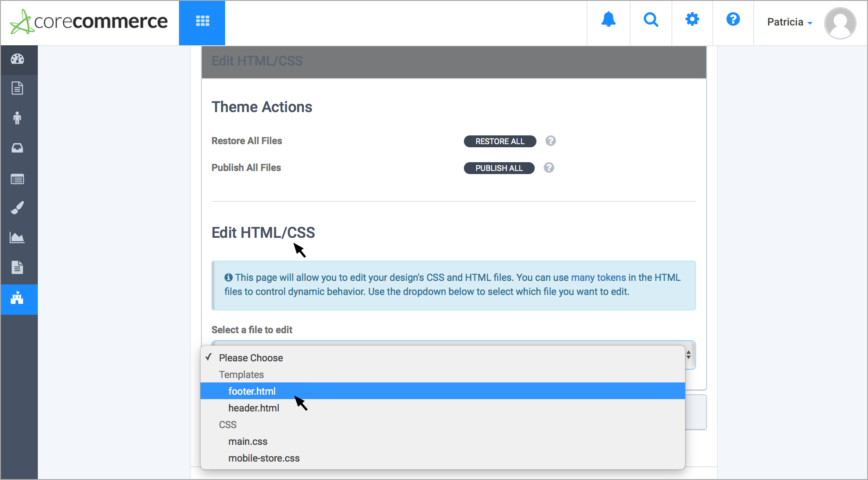Select header.html from the list
868x480 pixels.
(443, 408)
